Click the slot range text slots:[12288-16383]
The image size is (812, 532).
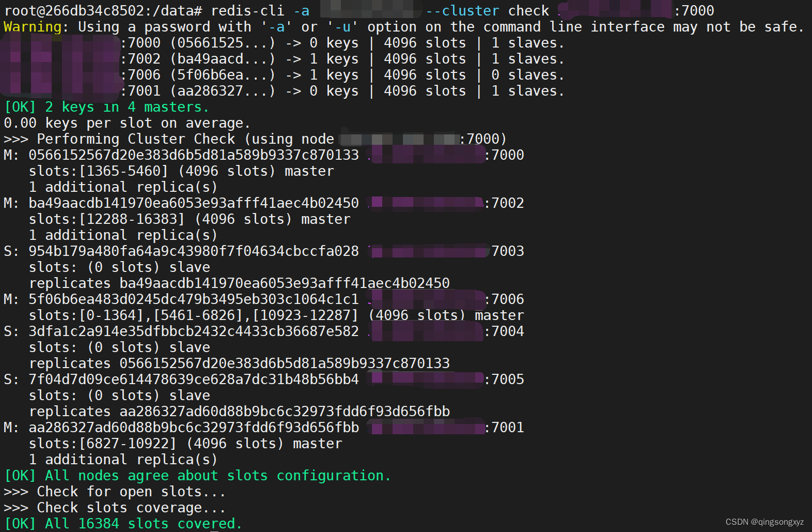pos(107,219)
